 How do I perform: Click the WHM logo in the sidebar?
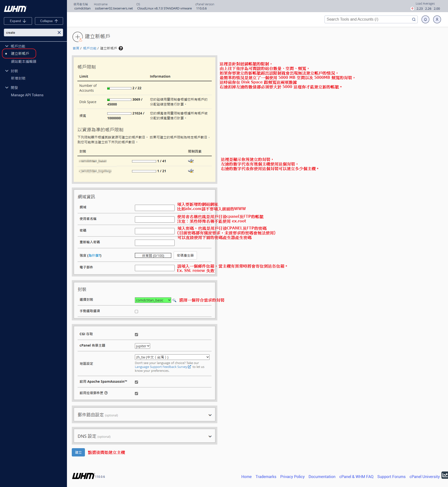tap(15, 9)
